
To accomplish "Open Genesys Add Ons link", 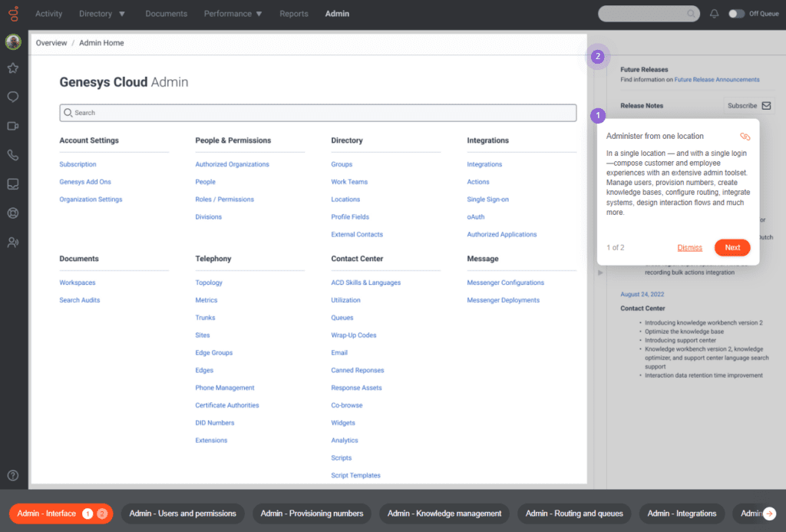I will coord(85,182).
